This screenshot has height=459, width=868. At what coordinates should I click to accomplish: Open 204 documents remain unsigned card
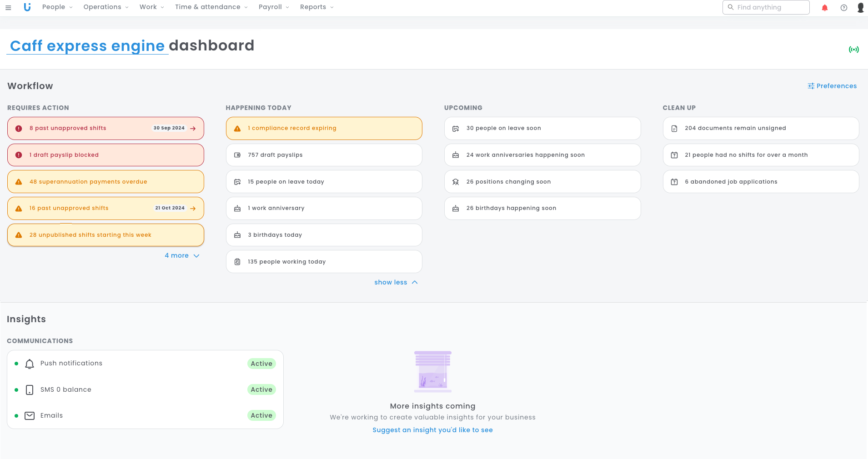(x=760, y=129)
